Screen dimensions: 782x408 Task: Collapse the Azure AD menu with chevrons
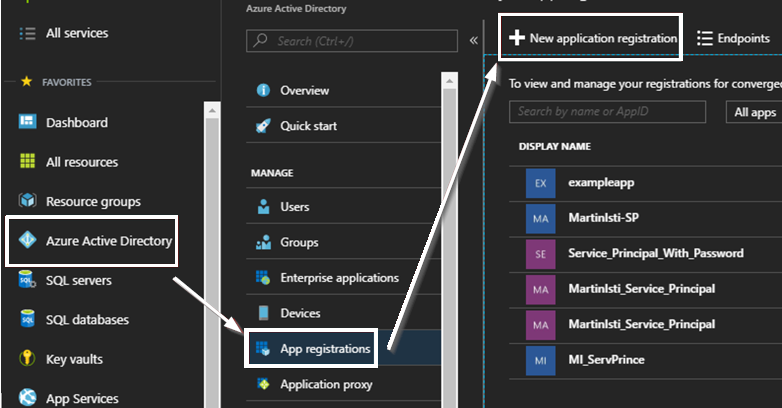[x=473, y=40]
